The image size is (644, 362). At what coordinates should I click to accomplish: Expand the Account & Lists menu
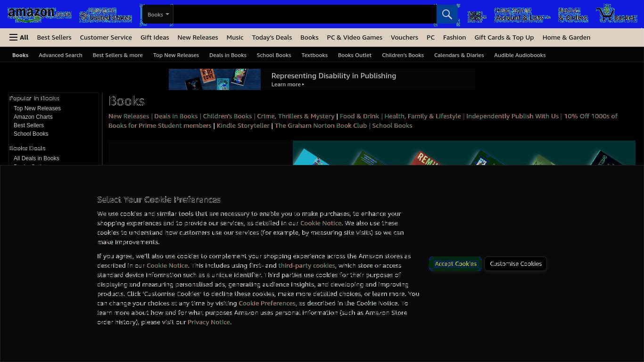[522, 14]
